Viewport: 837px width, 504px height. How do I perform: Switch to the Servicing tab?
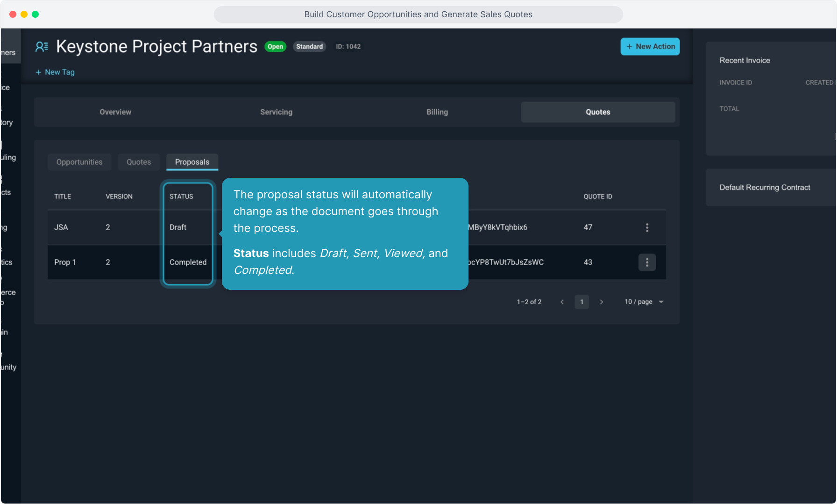[276, 112]
